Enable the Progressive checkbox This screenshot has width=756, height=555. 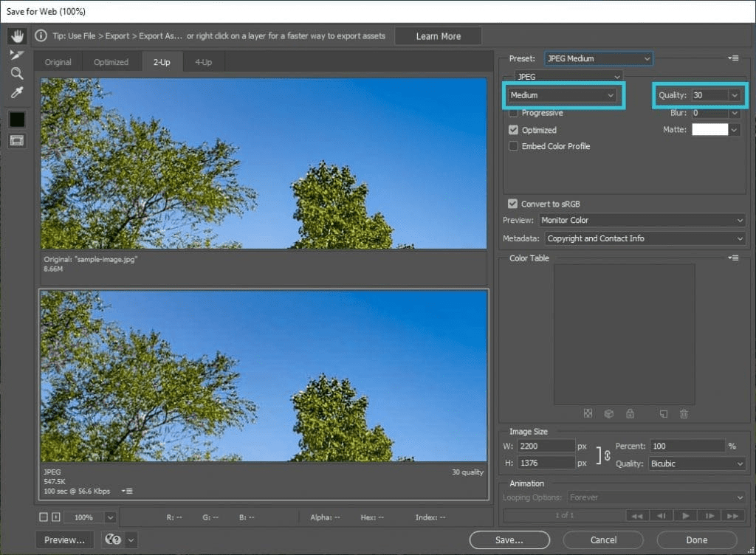514,113
